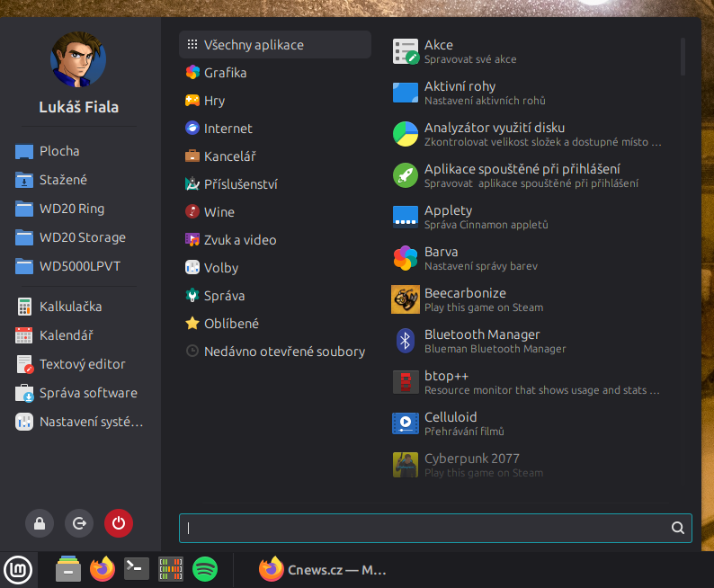Launch Cyberpunk 2077 game icon

[406, 465]
